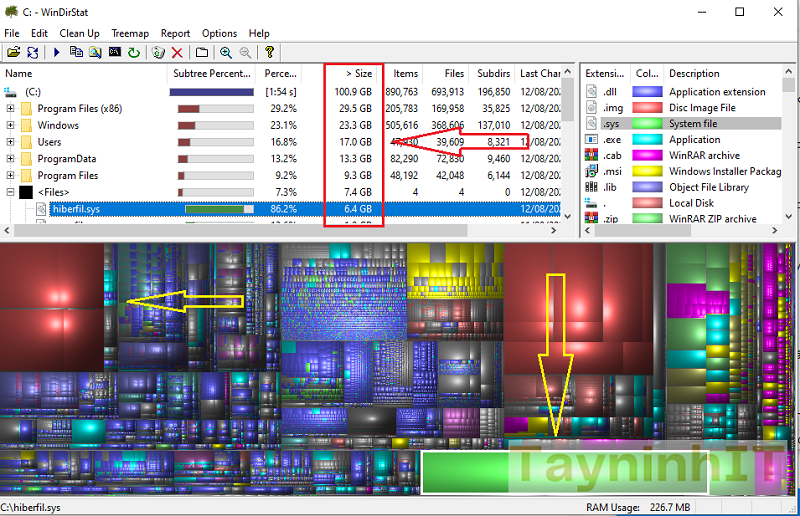Screen dimensions: 800x516
Task: Sort by the Size column header
Action: 357,73
